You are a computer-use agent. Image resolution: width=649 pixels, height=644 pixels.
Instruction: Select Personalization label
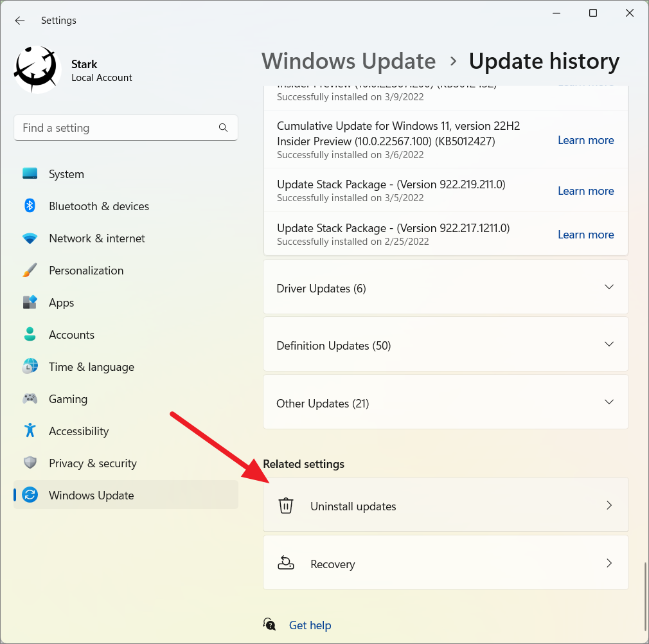[x=86, y=271]
